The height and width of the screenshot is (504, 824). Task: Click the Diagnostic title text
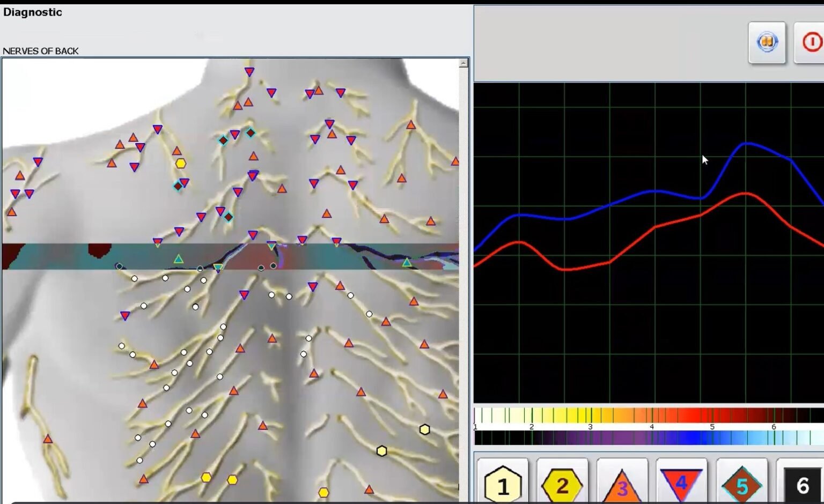tap(33, 12)
